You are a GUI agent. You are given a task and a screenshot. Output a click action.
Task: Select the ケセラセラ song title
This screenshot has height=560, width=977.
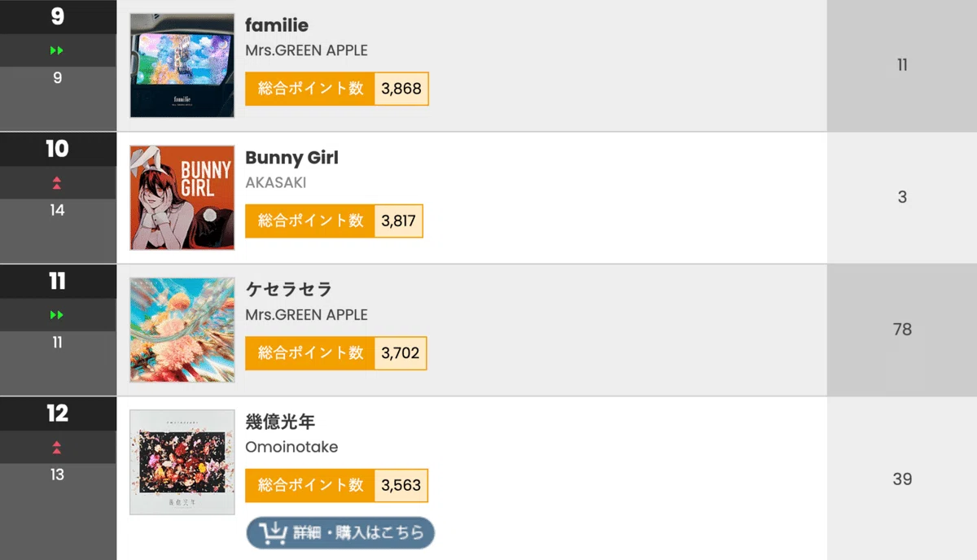pyautogui.click(x=288, y=290)
